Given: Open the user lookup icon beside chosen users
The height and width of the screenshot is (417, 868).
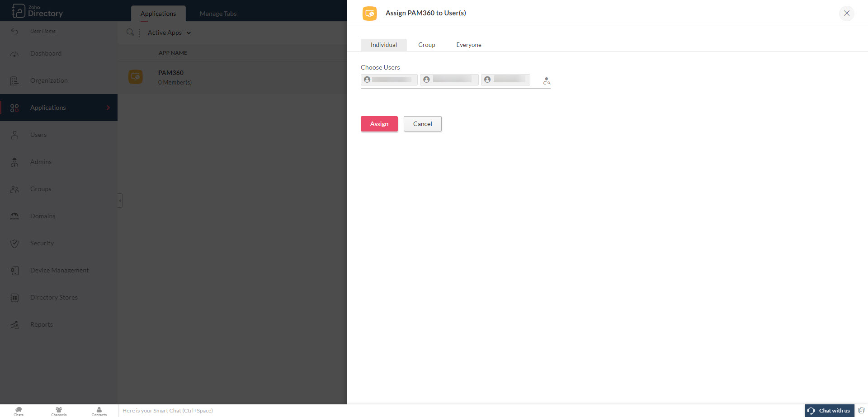Looking at the screenshot, I should coord(547,81).
